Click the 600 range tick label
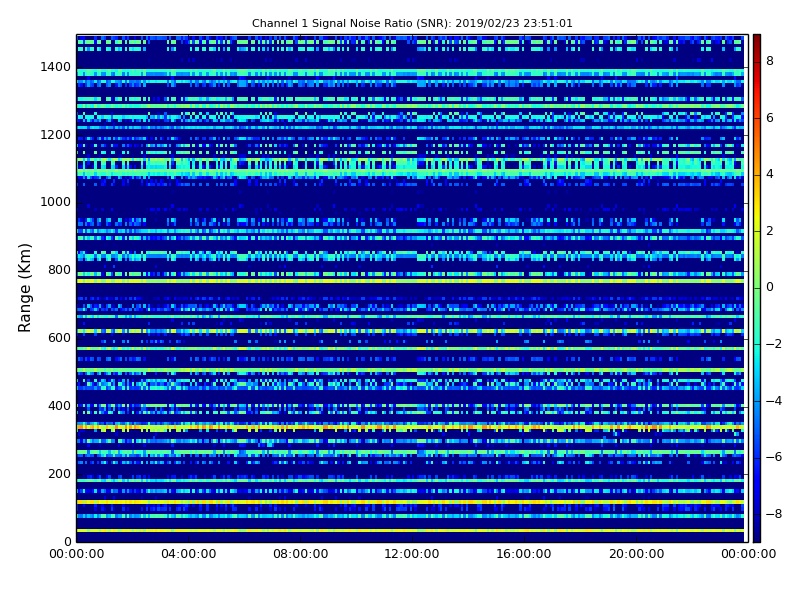The image size is (800, 600). point(60,338)
